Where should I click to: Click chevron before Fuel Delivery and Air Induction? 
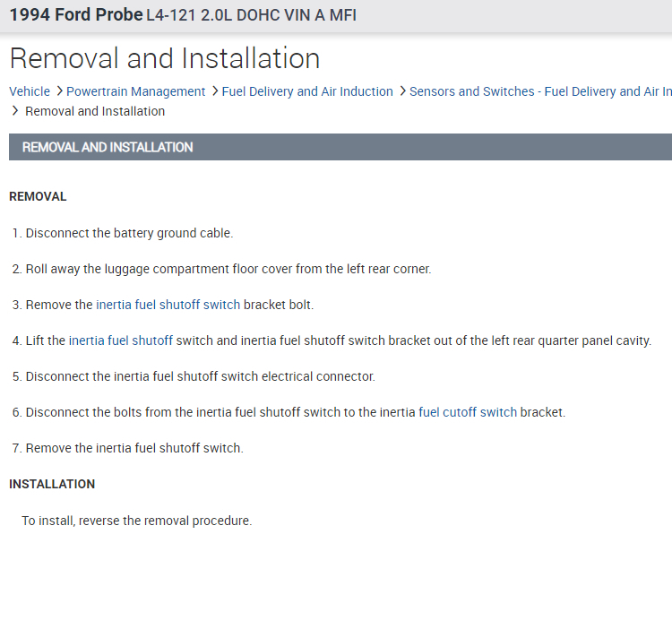(215, 91)
